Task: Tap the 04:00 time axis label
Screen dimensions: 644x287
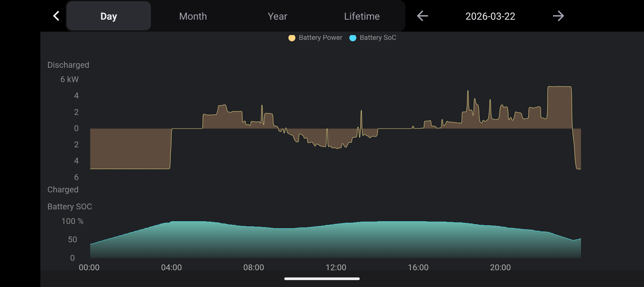Action: (x=171, y=267)
